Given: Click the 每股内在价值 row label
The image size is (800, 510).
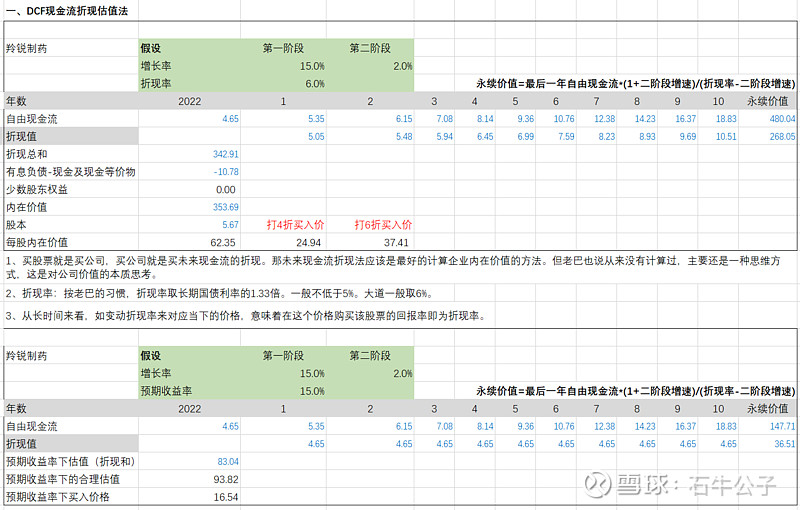Looking at the screenshot, I should click(x=37, y=242).
